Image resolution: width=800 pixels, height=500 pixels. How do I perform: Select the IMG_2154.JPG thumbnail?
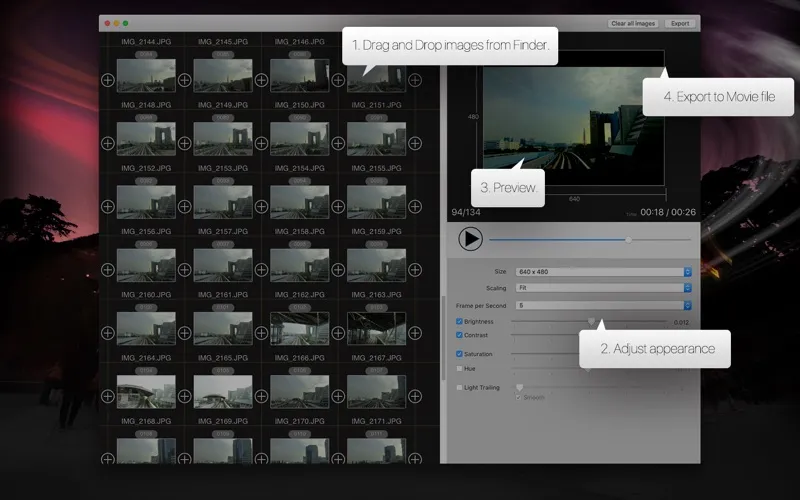[299, 202]
